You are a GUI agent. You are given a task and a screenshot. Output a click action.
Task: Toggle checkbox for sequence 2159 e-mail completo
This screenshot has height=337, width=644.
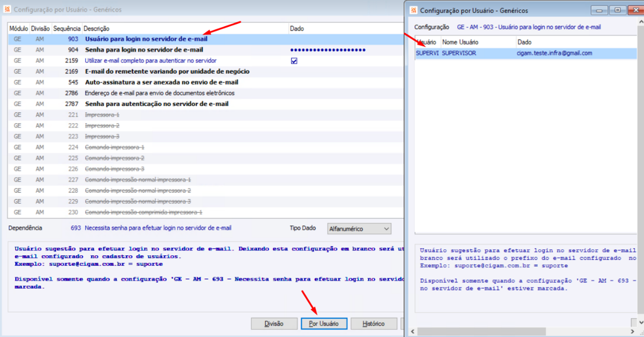point(294,61)
